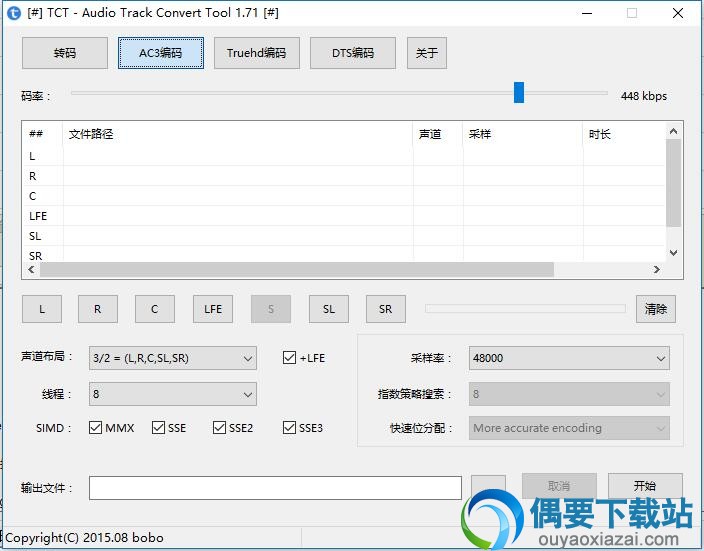Open the Truehd编码 tab
The image size is (704, 551).
coord(256,53)
